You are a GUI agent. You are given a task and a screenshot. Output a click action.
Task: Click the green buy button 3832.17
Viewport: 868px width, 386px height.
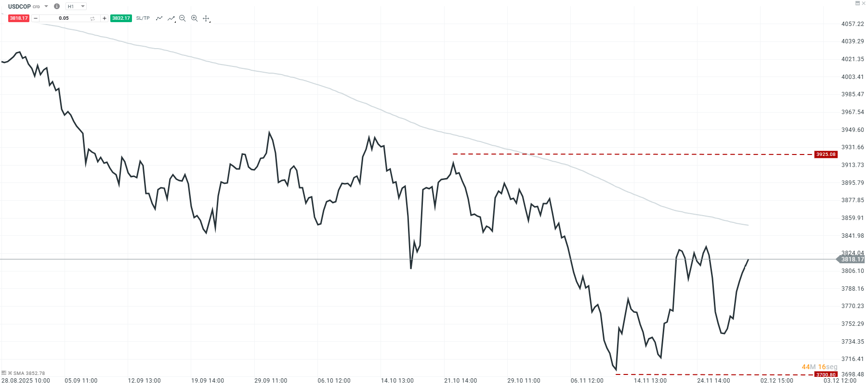(x=121, y=18)
